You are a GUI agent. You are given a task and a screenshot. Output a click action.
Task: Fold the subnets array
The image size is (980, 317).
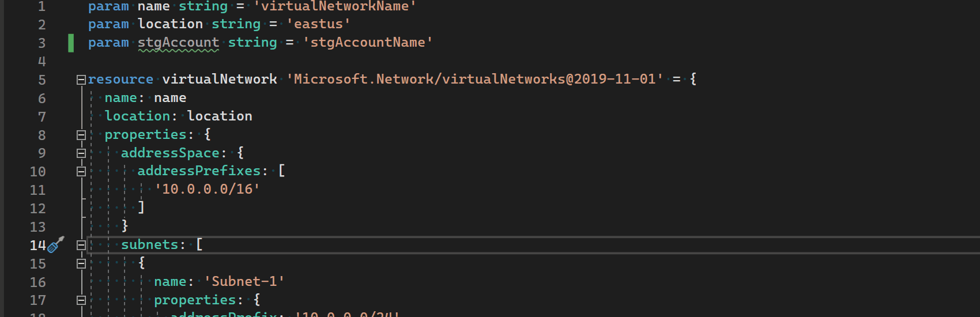pos(81,246)
